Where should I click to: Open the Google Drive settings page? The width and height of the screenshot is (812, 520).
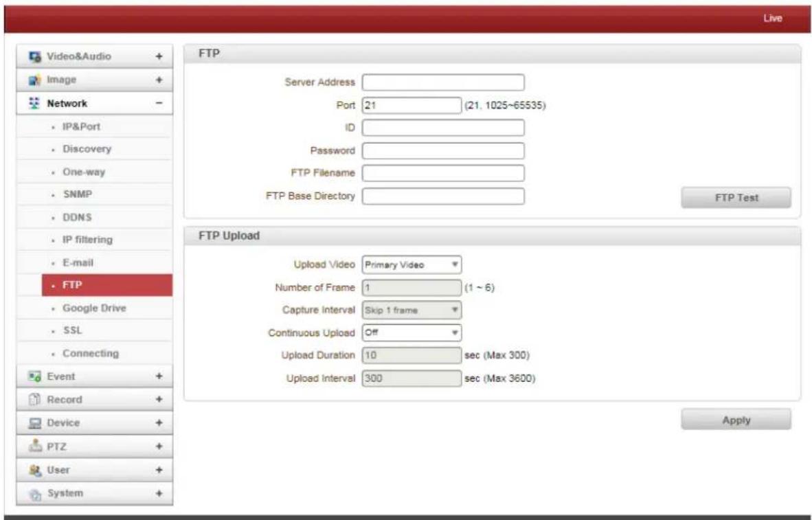(94, 308)
